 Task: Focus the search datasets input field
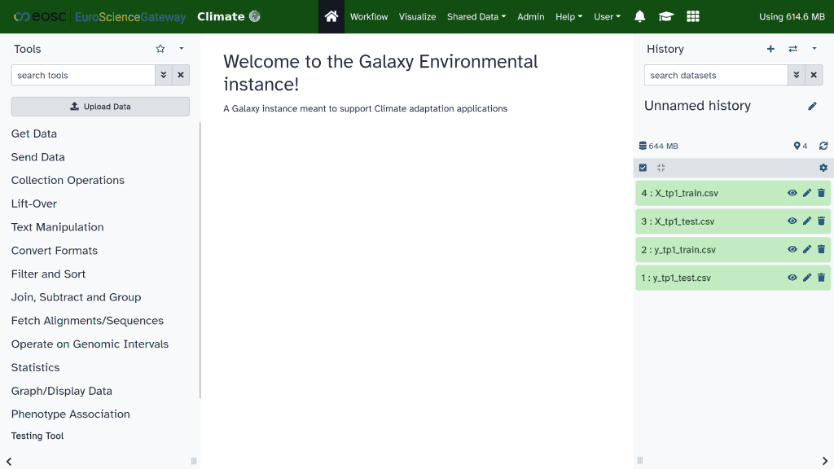click(x=716, y=75)
